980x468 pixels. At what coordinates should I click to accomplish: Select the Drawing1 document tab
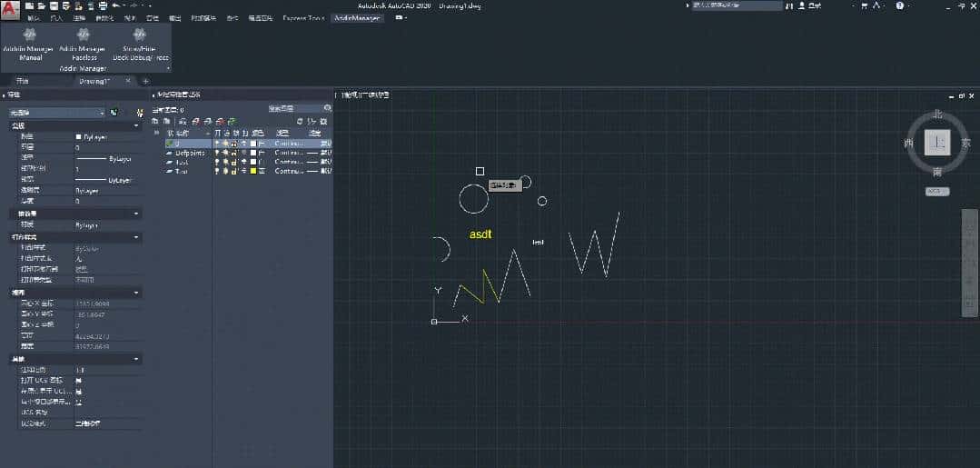(x=93, y=81)
